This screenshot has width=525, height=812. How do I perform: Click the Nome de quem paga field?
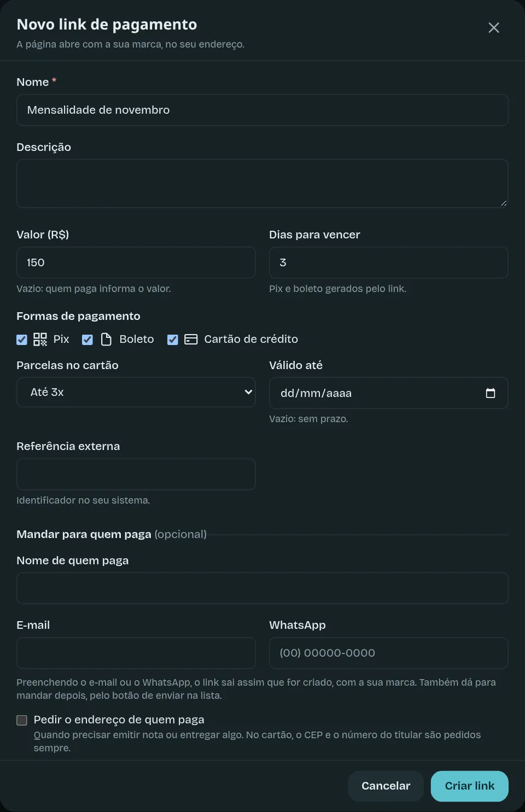262,588
